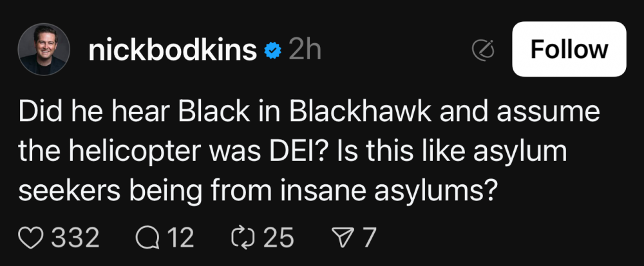Click the pencil circle icon beside Follow
The image size is (644, 266).
(x=482, y=50)
